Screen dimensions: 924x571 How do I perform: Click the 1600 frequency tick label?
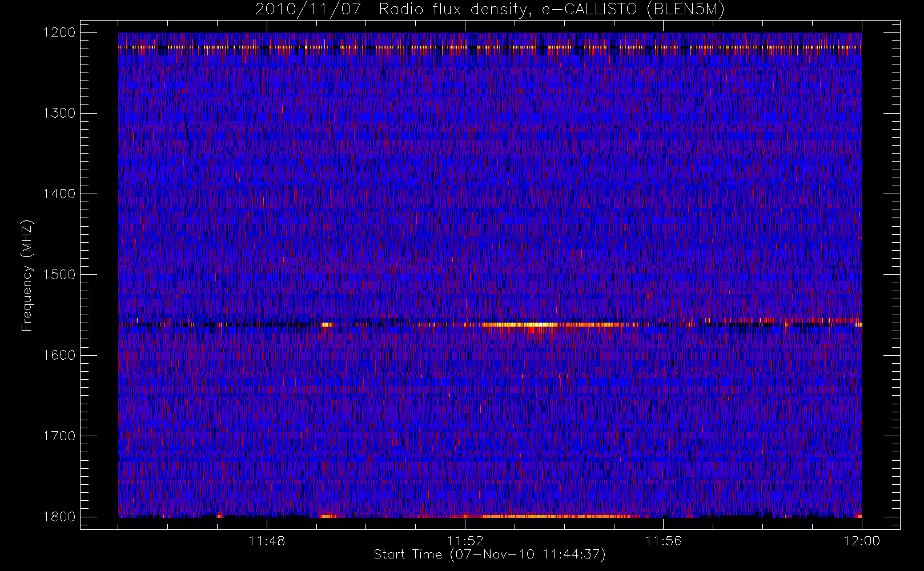pyautogui.click(x=59, y=355)
